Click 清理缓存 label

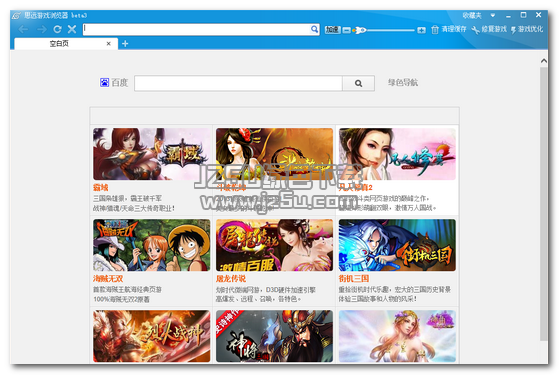pos(454,29)
